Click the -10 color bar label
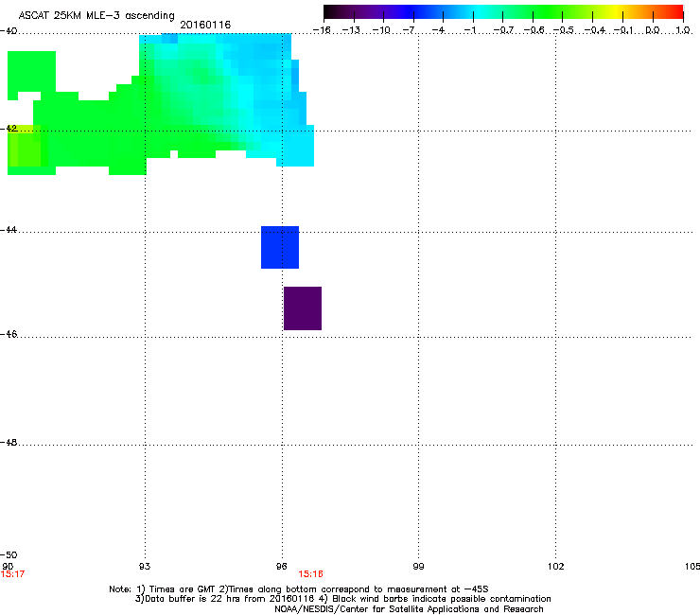 381,30
